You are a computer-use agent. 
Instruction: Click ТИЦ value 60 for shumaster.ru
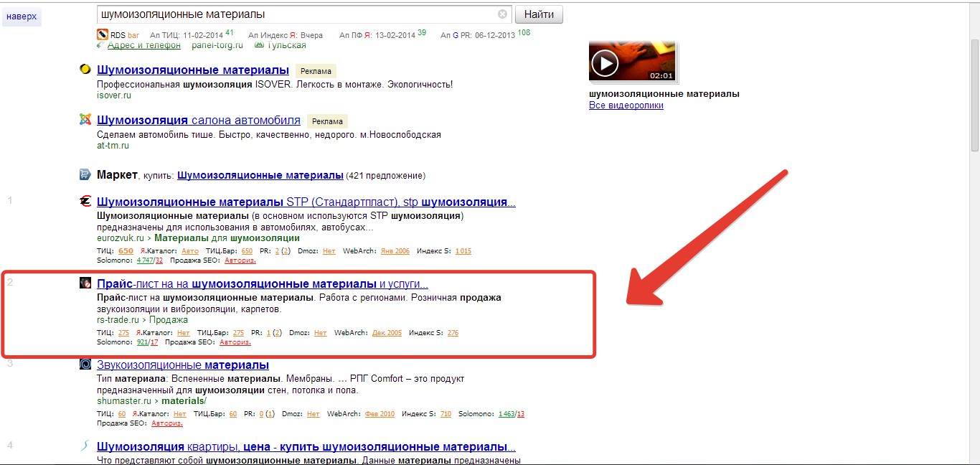click(x=122, y=414)
